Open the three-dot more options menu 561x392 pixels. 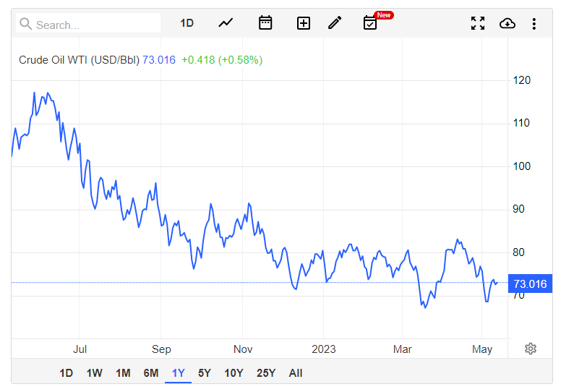(x=534, y=24)
